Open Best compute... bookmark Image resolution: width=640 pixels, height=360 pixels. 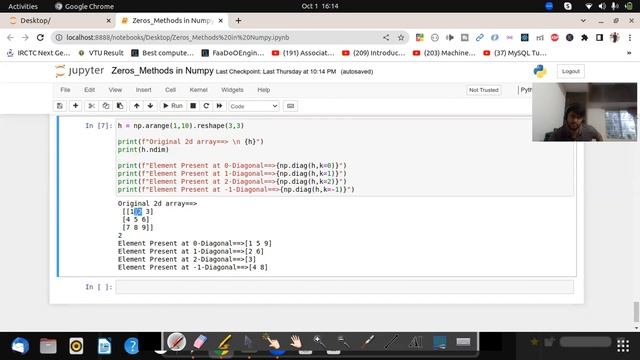pyautogui.click(x=162, y=53)
